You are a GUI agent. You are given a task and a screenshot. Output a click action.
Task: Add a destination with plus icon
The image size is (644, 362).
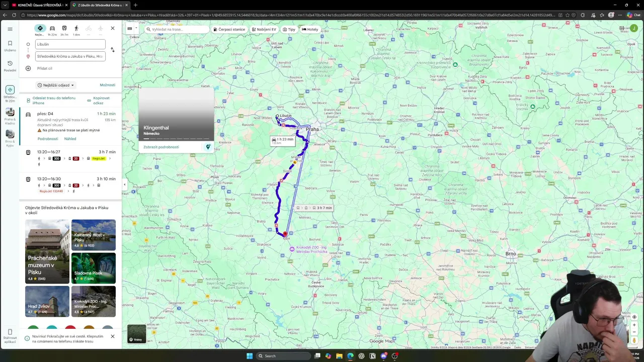click(28, 68)
